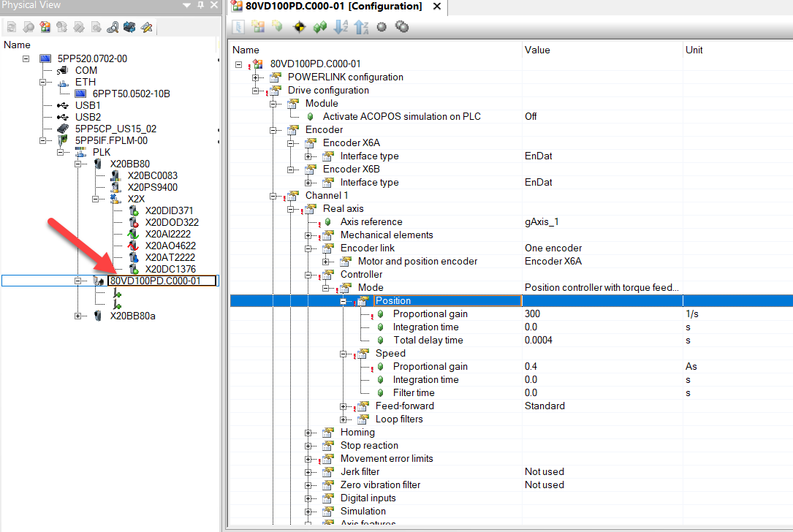Select the 80VD100PD.C000-01 [Configuration] tab

click(333, 6)
